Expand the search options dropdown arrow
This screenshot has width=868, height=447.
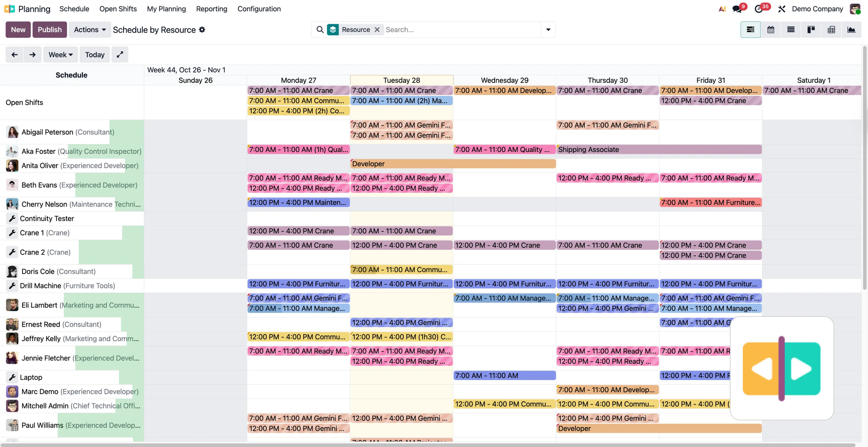(548, 30)
